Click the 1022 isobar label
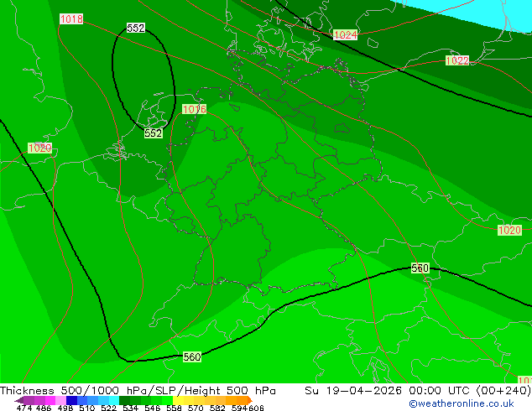 coord(457,60)
